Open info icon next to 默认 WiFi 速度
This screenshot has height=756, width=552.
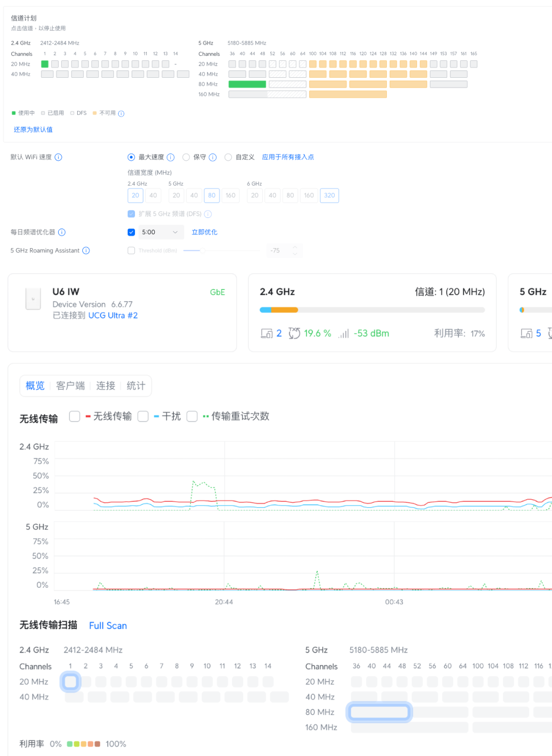pyautogui.click(x=58, y=157)
